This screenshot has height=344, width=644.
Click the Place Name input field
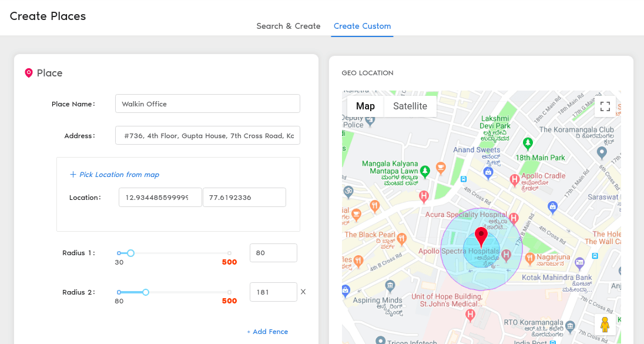(207, 103)
